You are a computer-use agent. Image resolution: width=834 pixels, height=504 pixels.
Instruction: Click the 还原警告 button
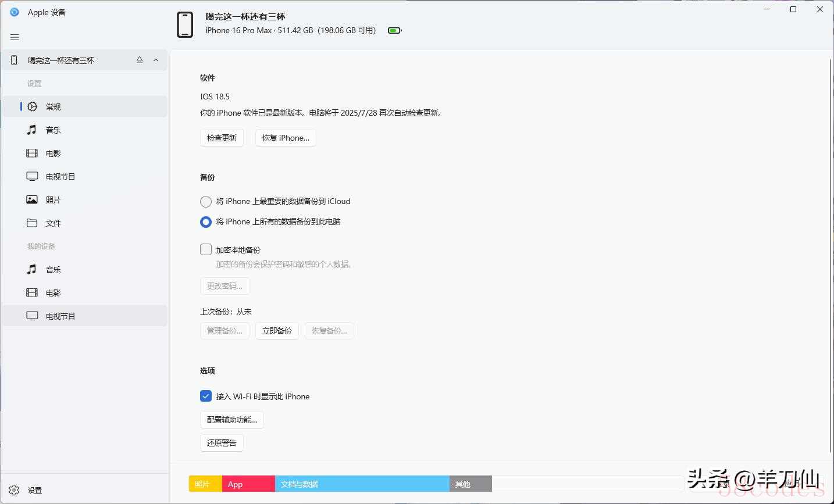point(222,443)
